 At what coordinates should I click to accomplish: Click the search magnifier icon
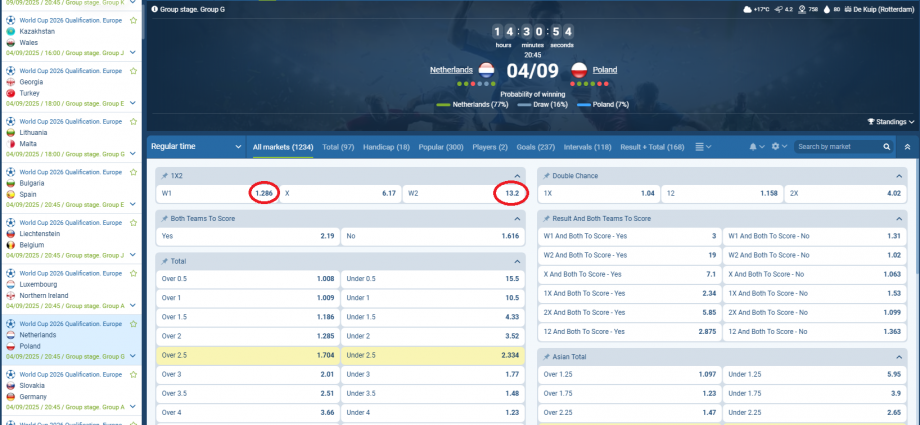click(887, 147)
